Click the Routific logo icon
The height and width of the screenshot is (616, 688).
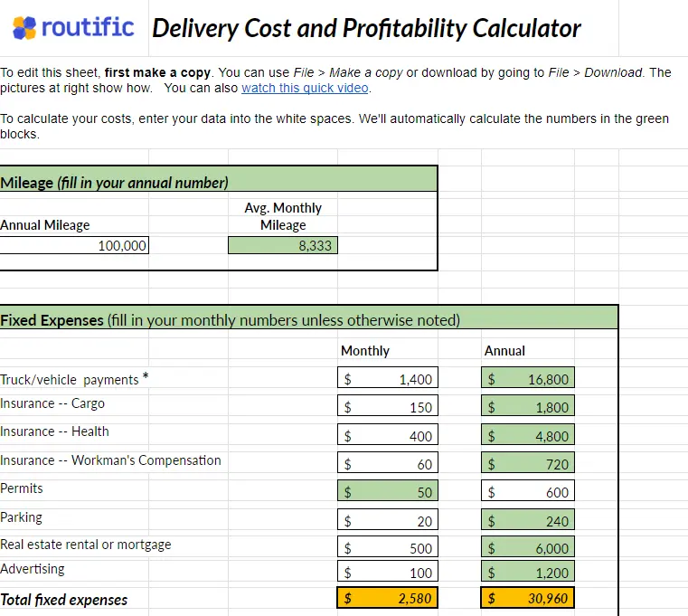[x=24, y=28]
